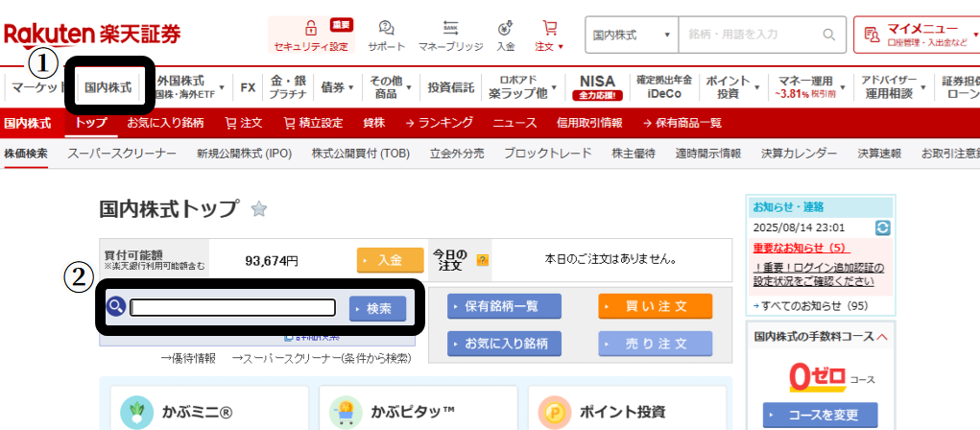Open 信用取引情報 tab
Image resolution: width=980 pixels, height=430 pixels.
(x=589, y=123)
